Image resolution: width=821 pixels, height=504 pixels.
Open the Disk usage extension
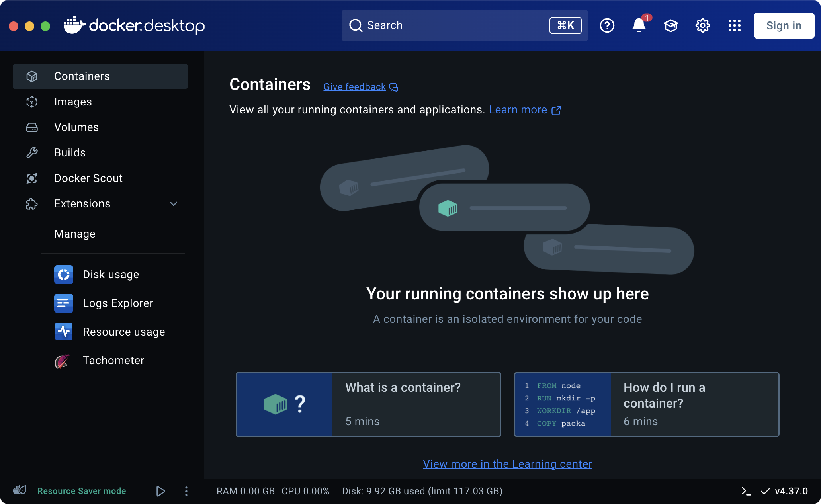(110, 274)
